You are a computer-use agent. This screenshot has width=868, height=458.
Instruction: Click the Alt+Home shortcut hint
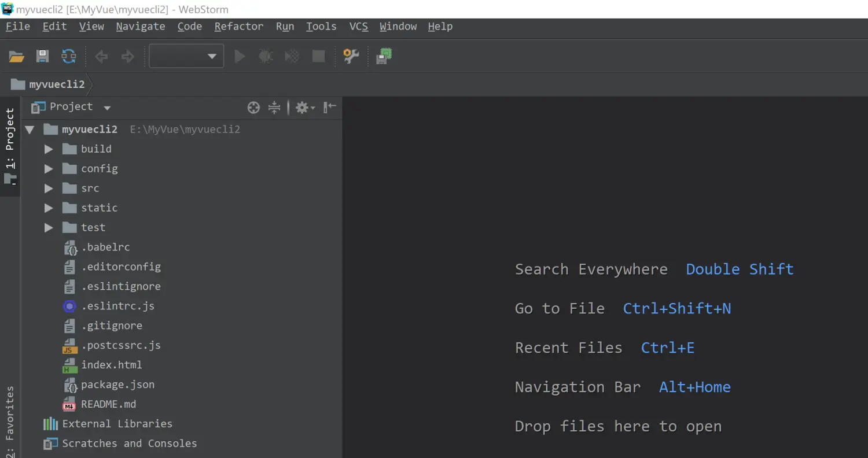(694, 387)
